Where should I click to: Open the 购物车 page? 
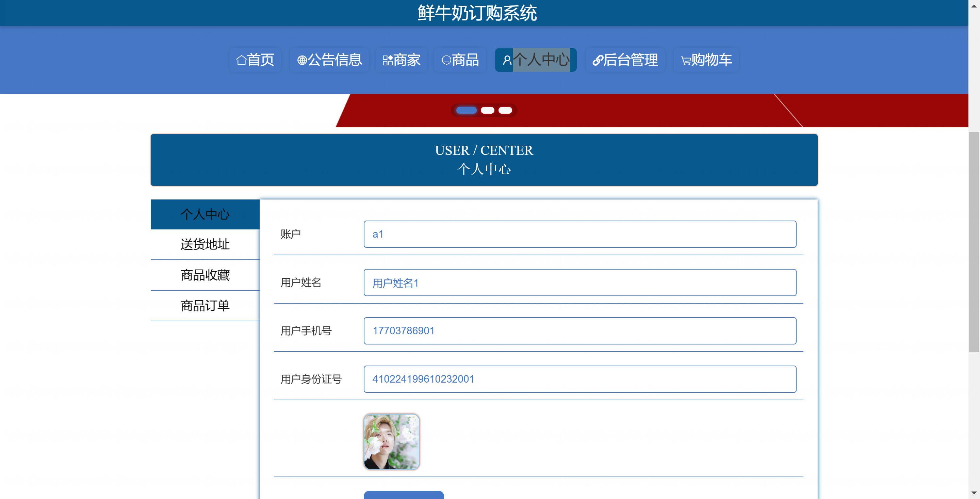pyautogui.click(x=706, y=60)
